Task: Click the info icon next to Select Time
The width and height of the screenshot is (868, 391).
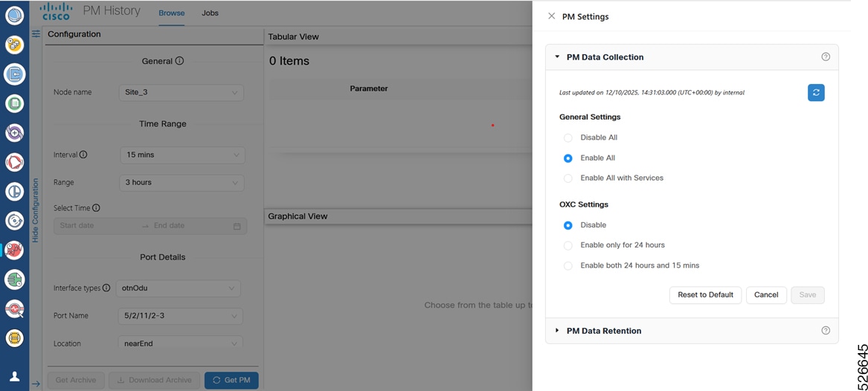Action: 96,208
